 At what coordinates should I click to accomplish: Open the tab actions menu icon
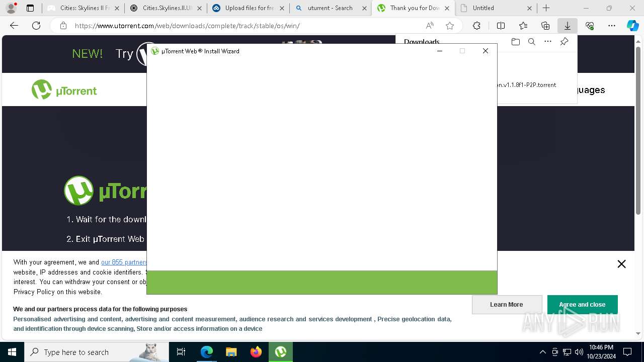tap(30, 8)
